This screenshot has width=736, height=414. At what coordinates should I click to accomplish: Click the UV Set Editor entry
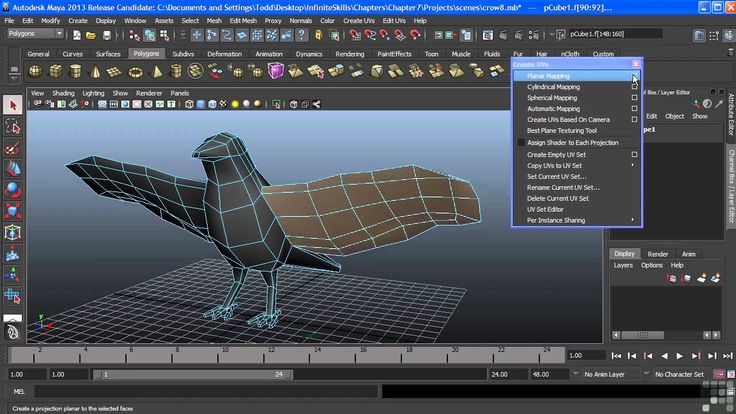click(x=545, y=209)
